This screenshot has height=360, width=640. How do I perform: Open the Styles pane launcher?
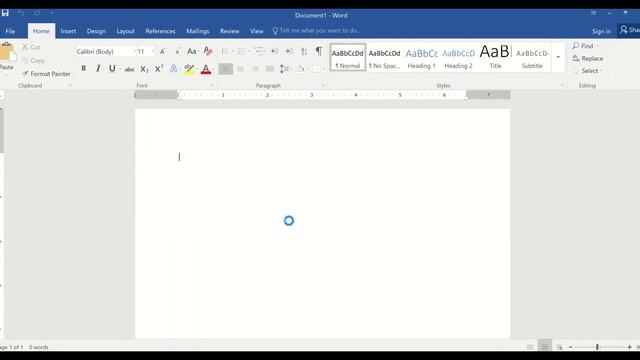point(562,85)
